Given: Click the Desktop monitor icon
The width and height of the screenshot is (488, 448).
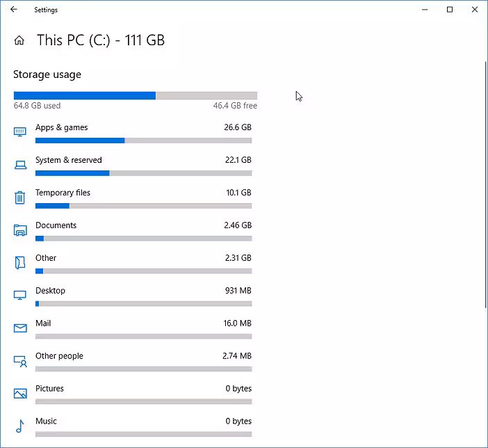Looking at the screenshot, I should pyautogui.click(x=20, y=296).
